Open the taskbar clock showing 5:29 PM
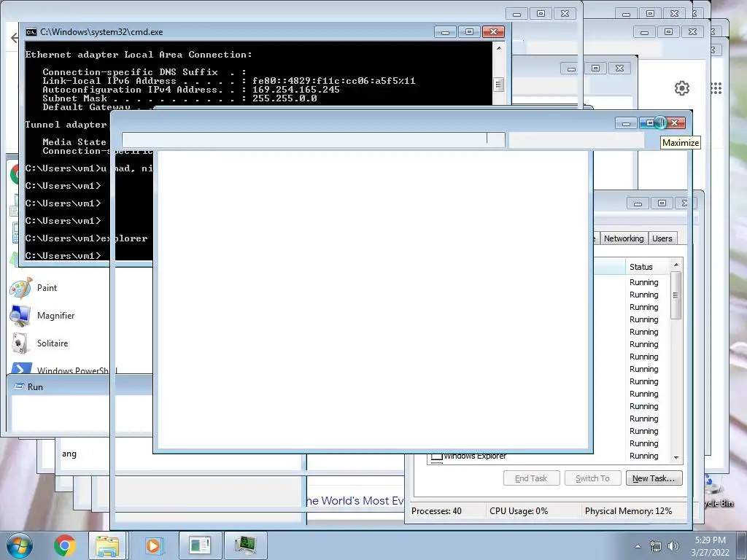Screen dimensions: 747x560 point(710,546)
